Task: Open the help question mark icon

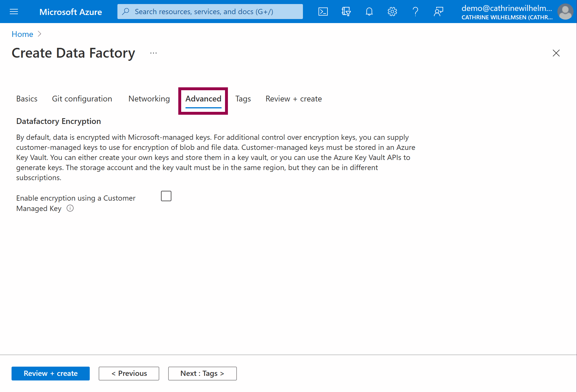Action: (x=415, y=12)
